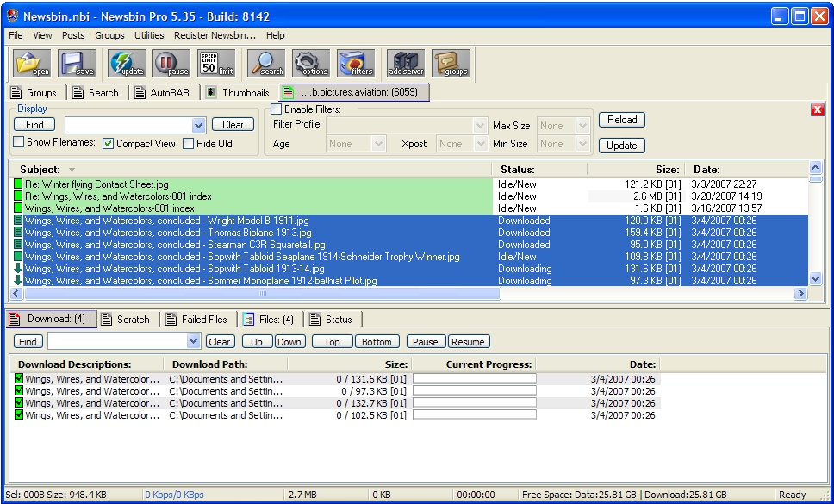Expand the download list find dropdown
Image resolution: width=834 pixels, height=504 pixels.
[193, 341]
